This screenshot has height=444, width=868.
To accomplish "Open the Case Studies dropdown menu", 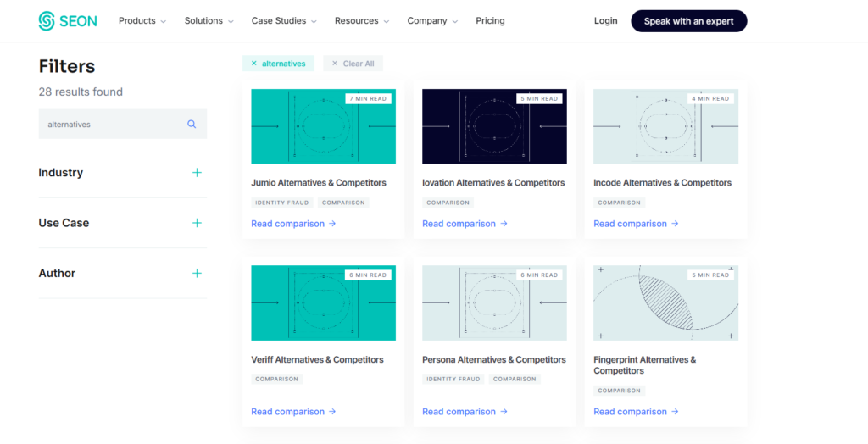I will 284,21.
